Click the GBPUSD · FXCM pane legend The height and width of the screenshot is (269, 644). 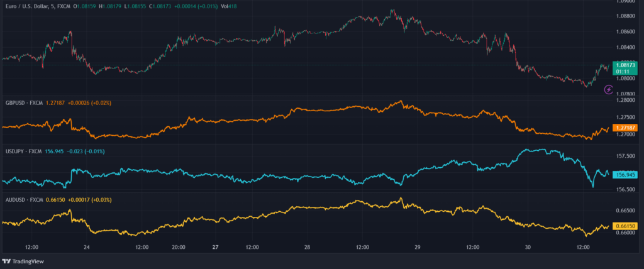click(24, 102)
